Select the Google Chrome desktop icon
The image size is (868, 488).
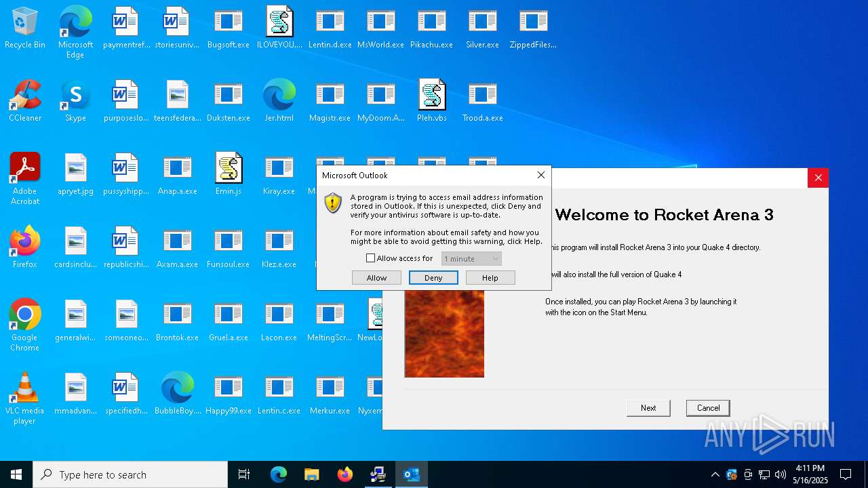[25, 325]
